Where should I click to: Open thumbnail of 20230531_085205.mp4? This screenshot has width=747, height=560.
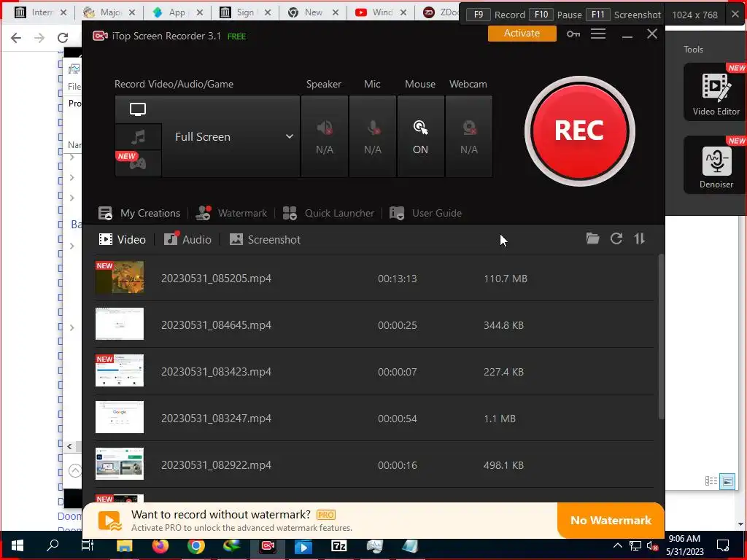120,277
